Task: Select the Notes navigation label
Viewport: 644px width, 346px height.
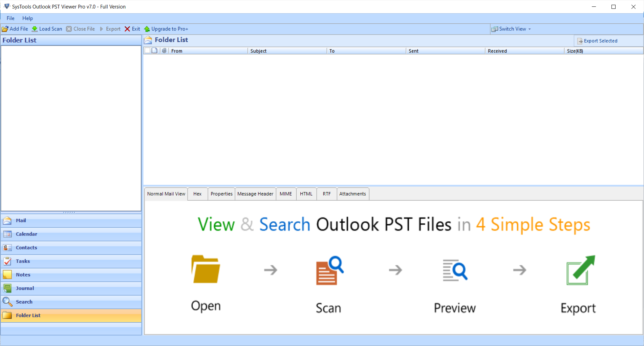Action: [x=23, y=275]
